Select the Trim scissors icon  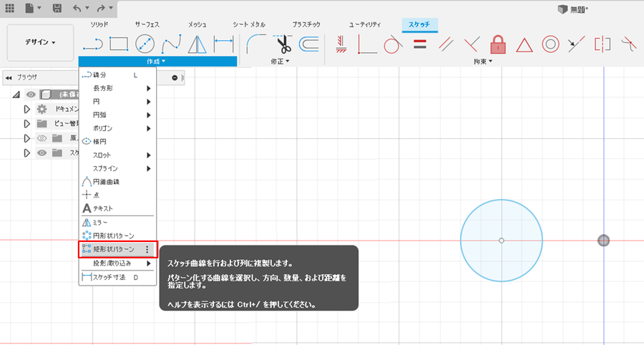pyautogui.click(x=283, y=44)
